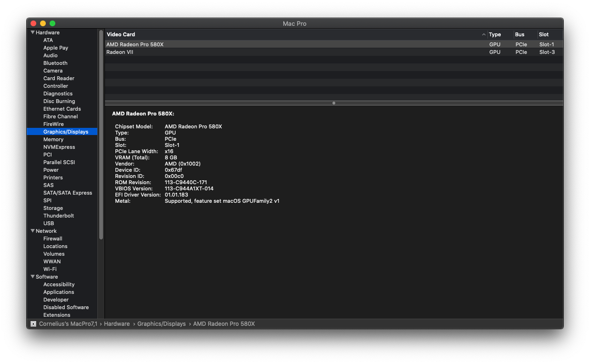The width and height of the screenshot is (590, 364).
Task: Open the Applications software entry
Action: (59, 292)
